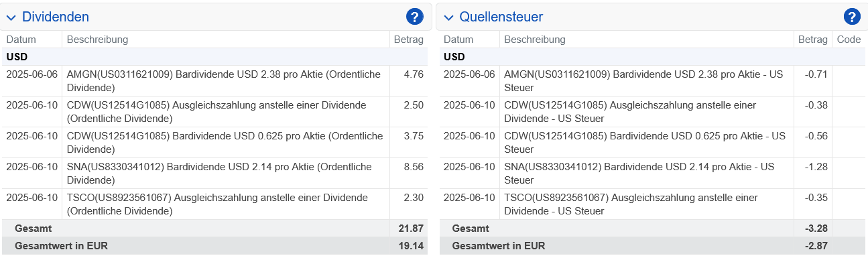Select the CDW Bardividende USD 0.625 dividend row

[214, 143]
